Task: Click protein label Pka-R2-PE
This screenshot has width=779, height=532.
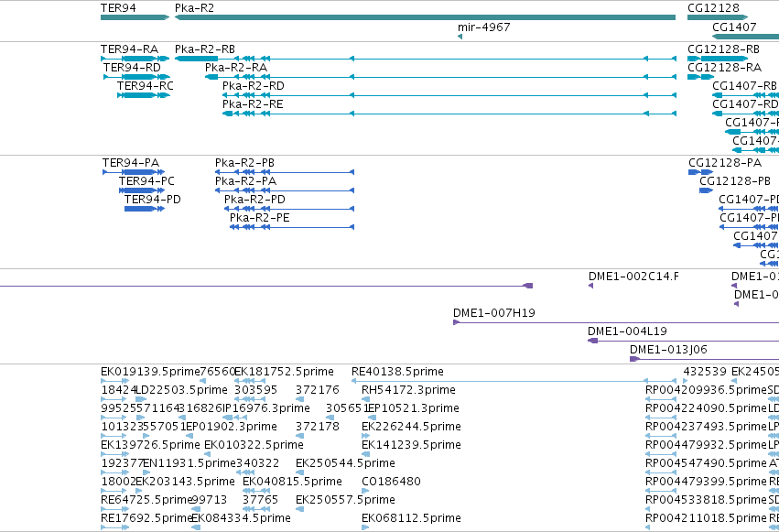Action: [x=259, y=218]
